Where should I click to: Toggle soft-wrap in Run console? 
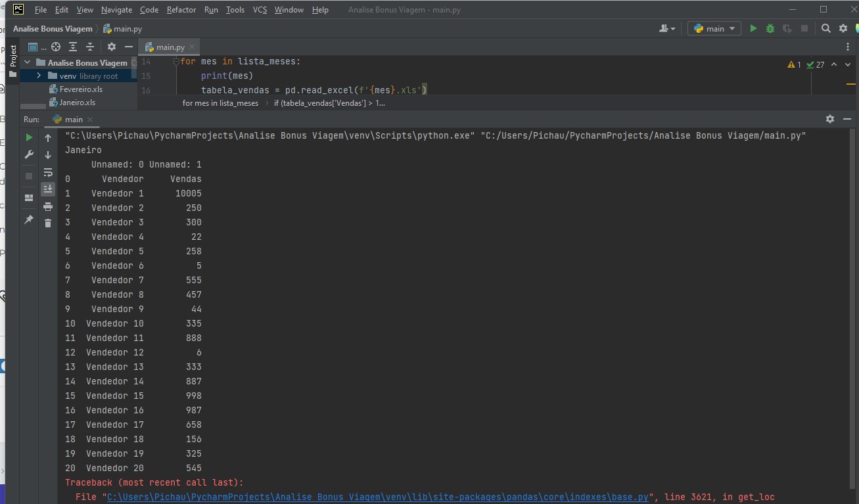(x=48, y=172)
